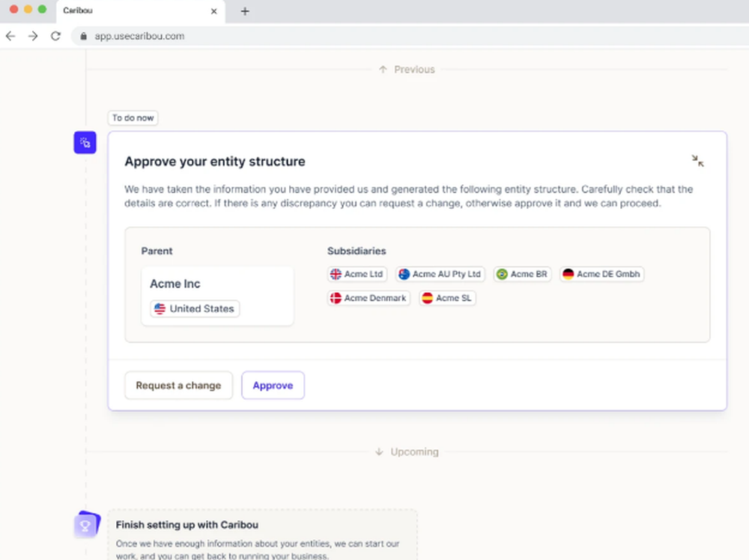Approve the entity structure
This screenshot has height=560, width=749.
tap(273, 386)
